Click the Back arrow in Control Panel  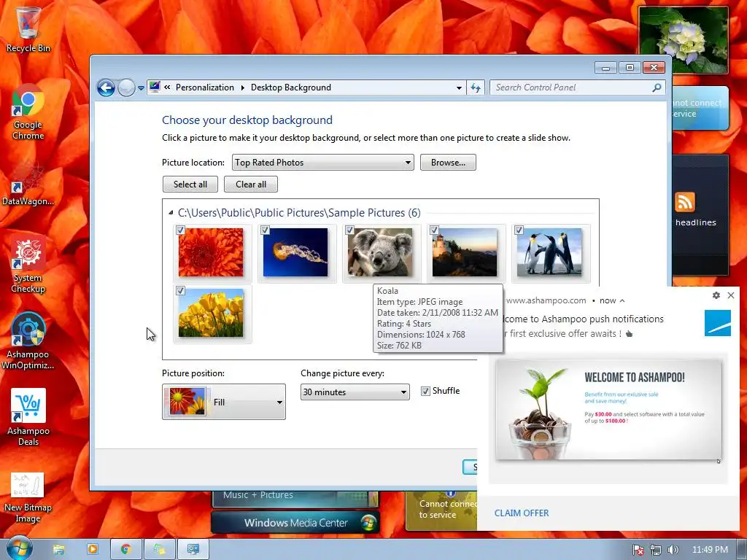(x=106, y=87)
